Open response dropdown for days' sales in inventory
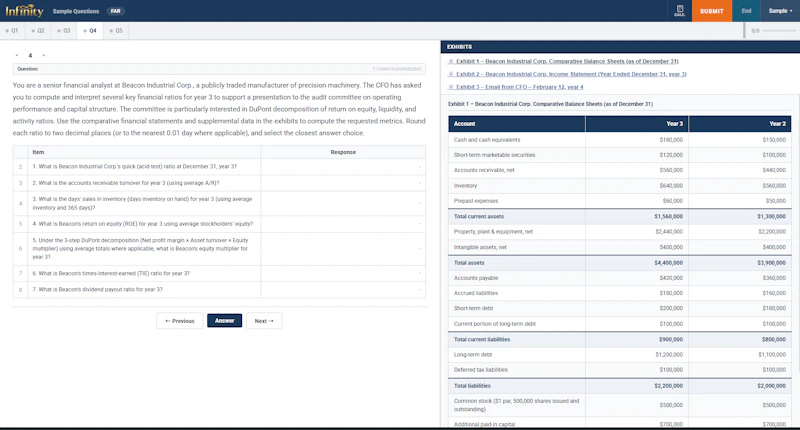The height and width of the screenshot is (430, 800). coord(343,203)
